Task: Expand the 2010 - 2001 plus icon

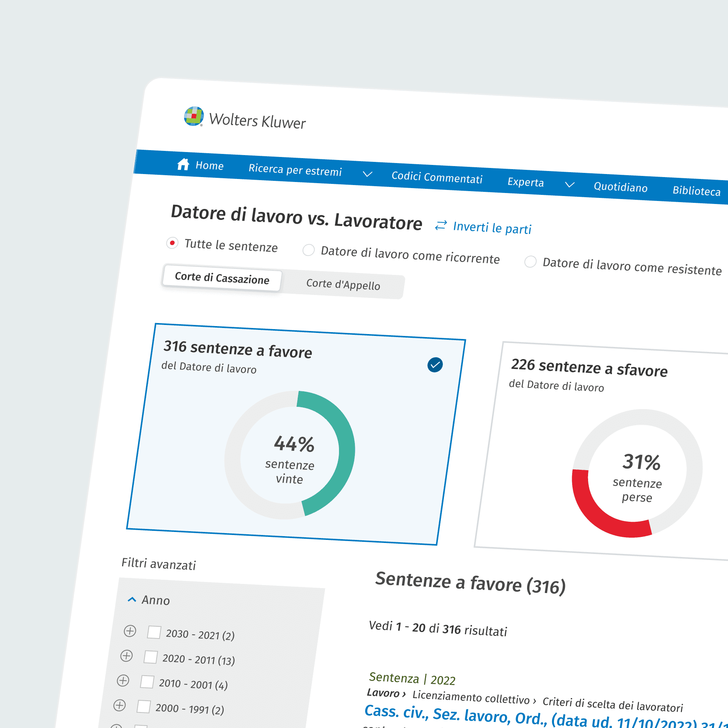Action: click(123, 680)
